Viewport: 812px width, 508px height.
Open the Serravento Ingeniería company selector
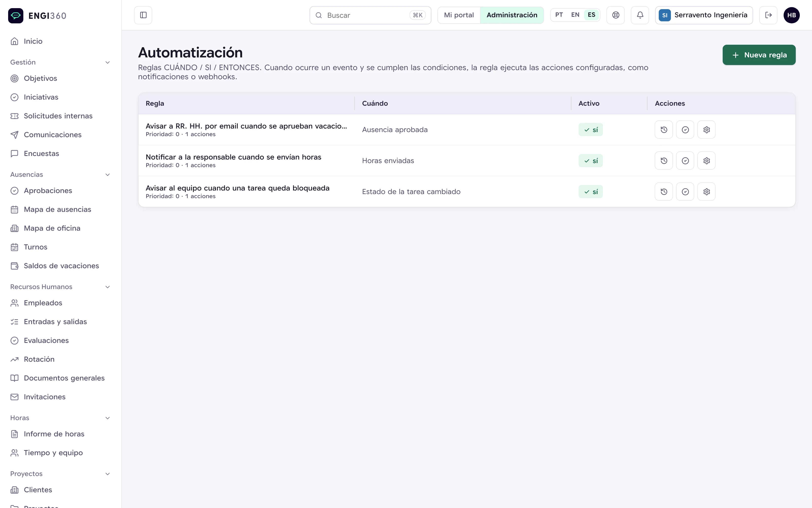[704, 15]
